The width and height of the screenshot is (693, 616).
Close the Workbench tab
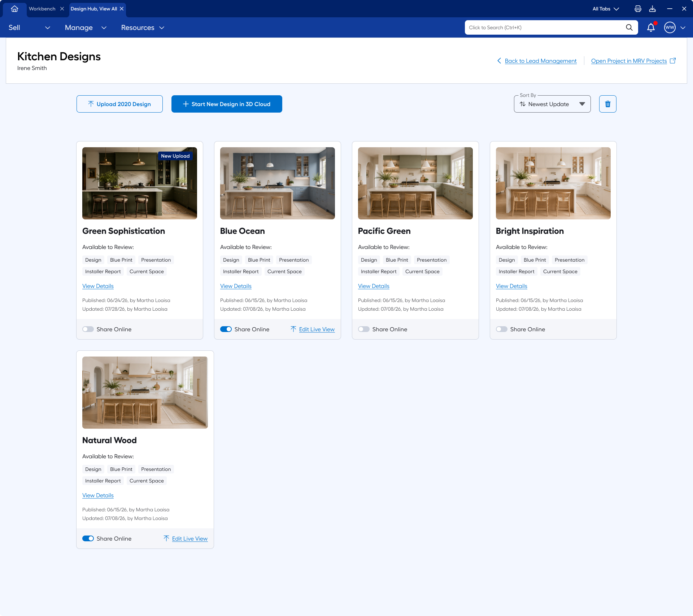(x=62, y=9)
